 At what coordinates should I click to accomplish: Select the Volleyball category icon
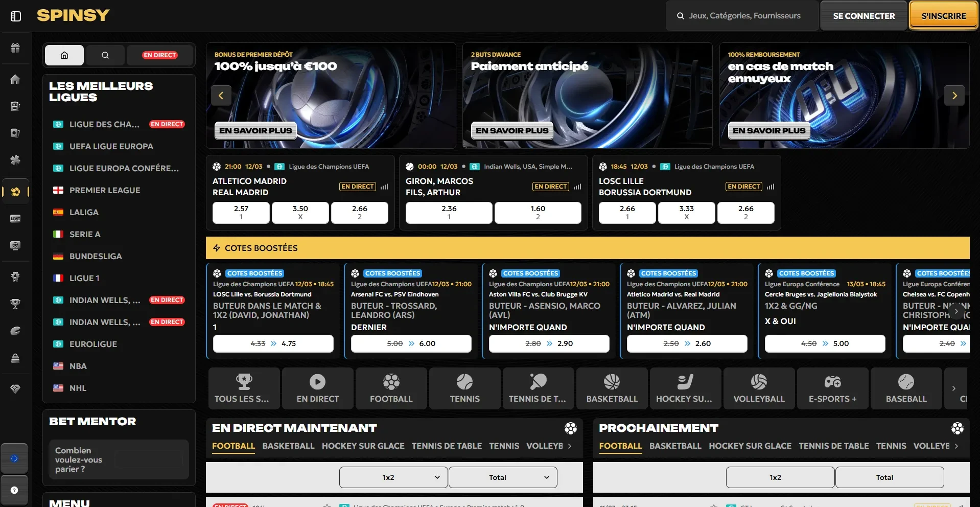click(759, 388)
